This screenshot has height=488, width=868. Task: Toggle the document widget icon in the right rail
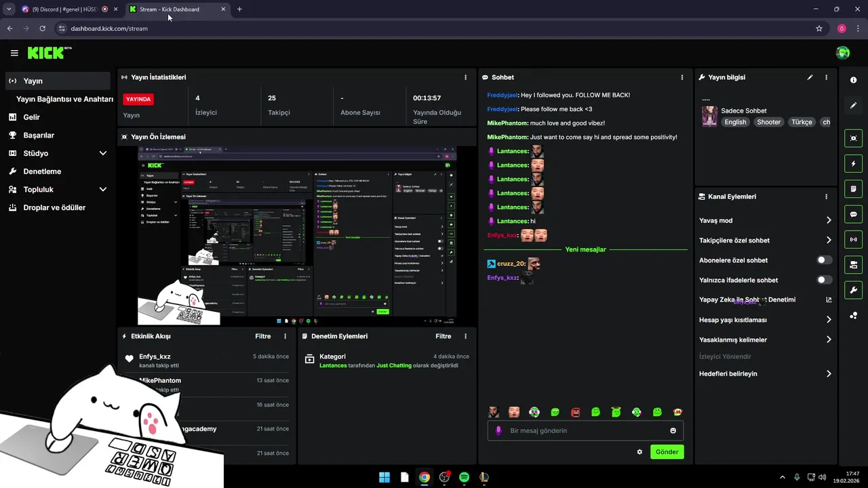(853, 188)
